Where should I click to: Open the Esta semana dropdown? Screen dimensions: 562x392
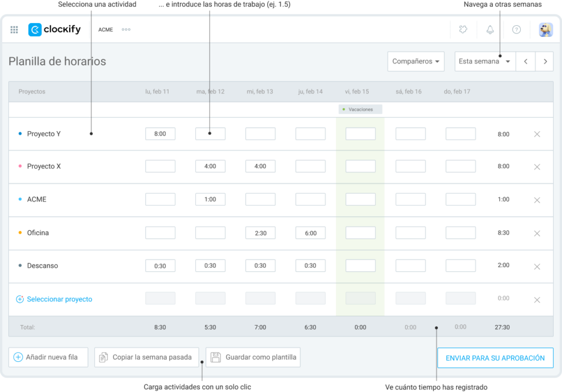pos(485,61)
